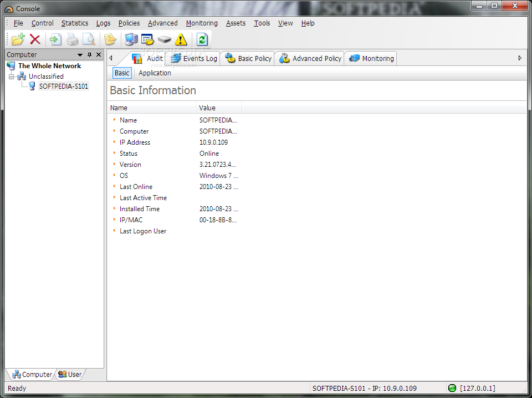Image resolution: width=532 pixels, height=398 pixels.
Task: Click the Unclassified network group icon
Action: pos(22,76)
